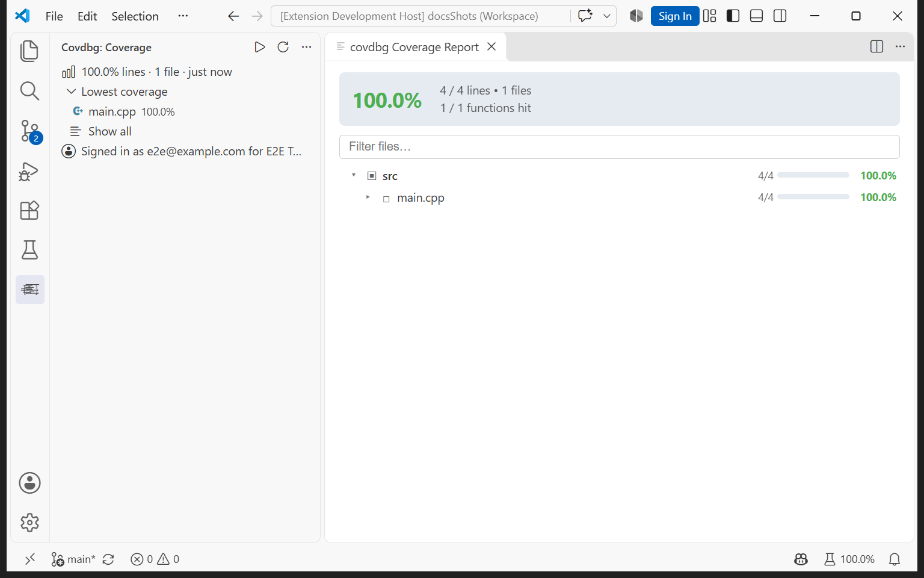Split the editor to the right

[876, 47]
